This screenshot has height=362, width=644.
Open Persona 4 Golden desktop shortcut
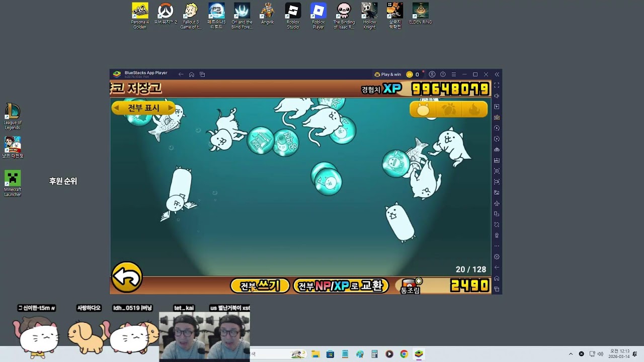coord(140,16)
